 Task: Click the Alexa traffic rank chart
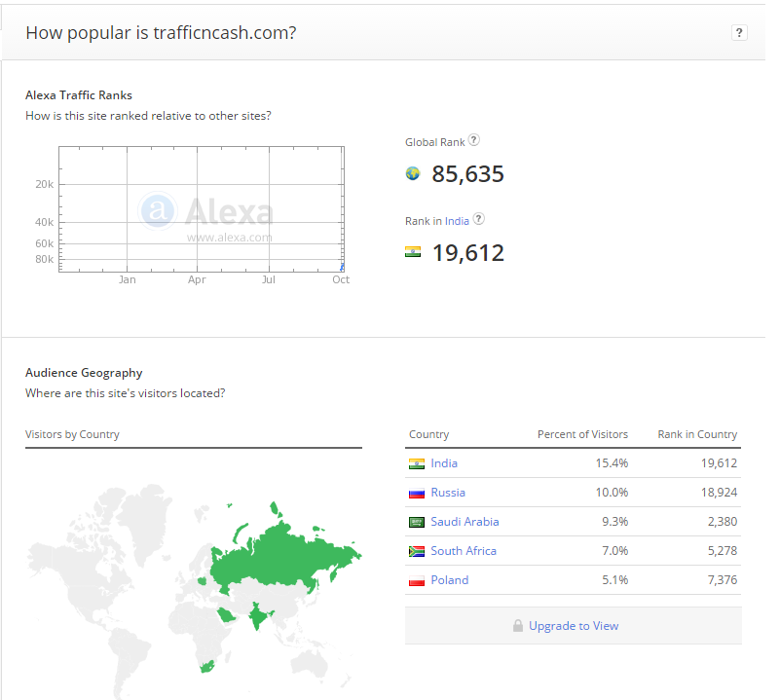pyautogui.click(x=201, y=208)
